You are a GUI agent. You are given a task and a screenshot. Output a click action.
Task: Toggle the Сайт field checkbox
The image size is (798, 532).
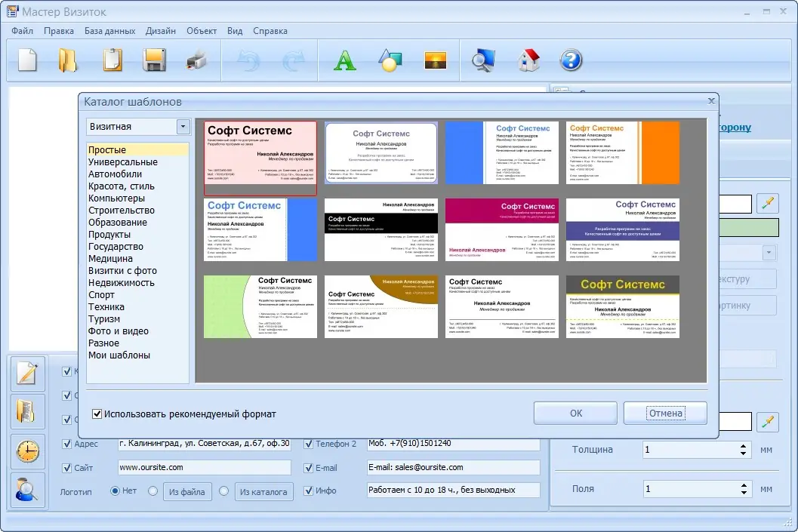(66, 468)
